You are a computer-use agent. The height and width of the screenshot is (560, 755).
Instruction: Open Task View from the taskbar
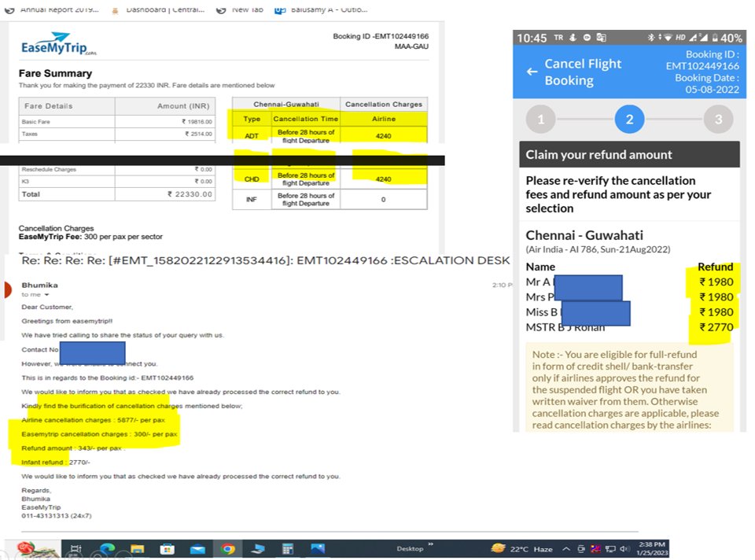tap(75, 548)
